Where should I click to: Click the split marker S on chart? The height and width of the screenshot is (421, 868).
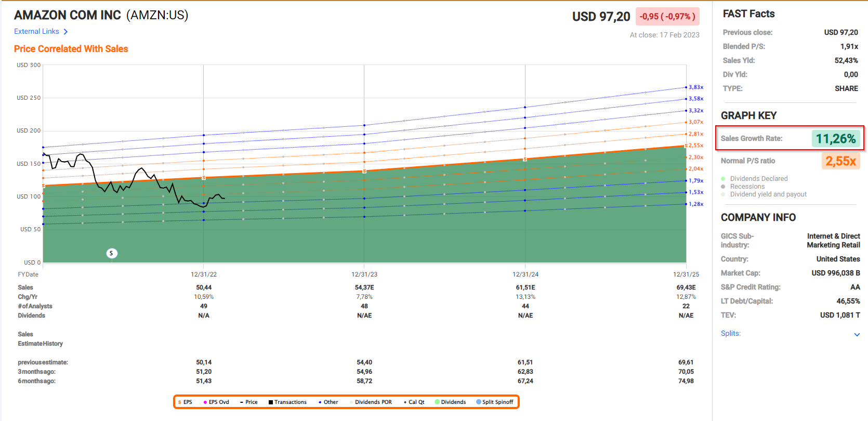coord(111,253)
